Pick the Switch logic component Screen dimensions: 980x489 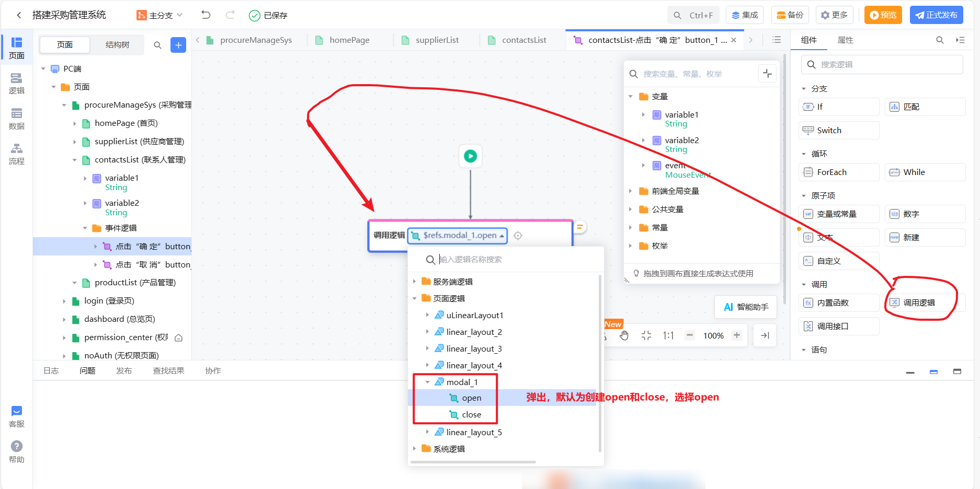coord(839,131)
